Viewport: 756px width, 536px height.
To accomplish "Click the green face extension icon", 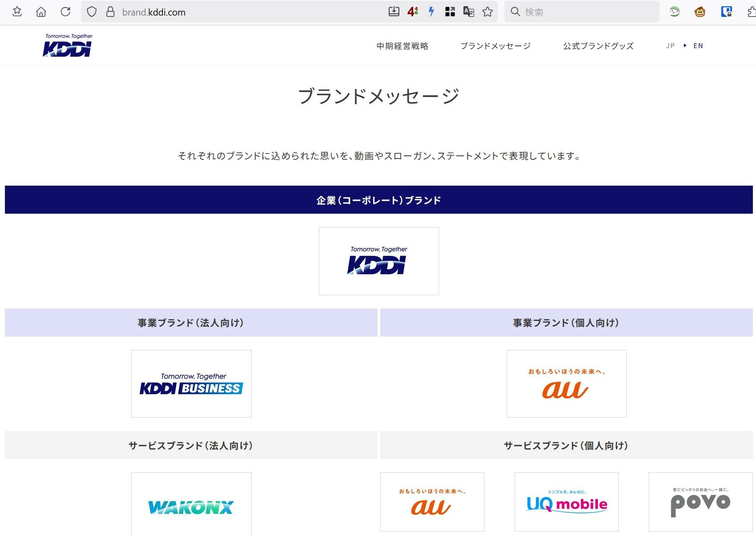I will (675, 12).
